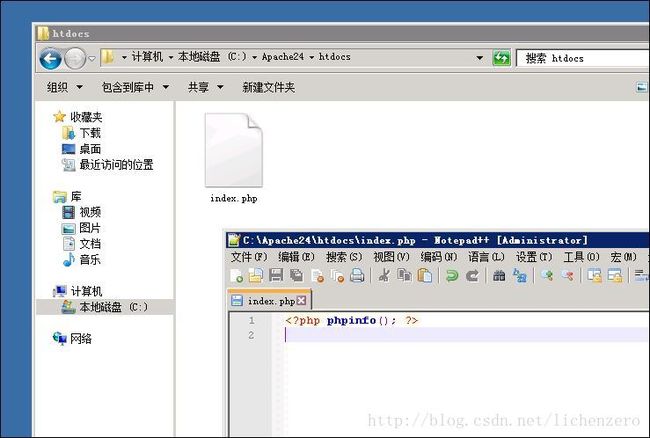The height and width of the screenshot is (438, 650).
Task: Select 库 in the navigation pane
Action: 75,196
